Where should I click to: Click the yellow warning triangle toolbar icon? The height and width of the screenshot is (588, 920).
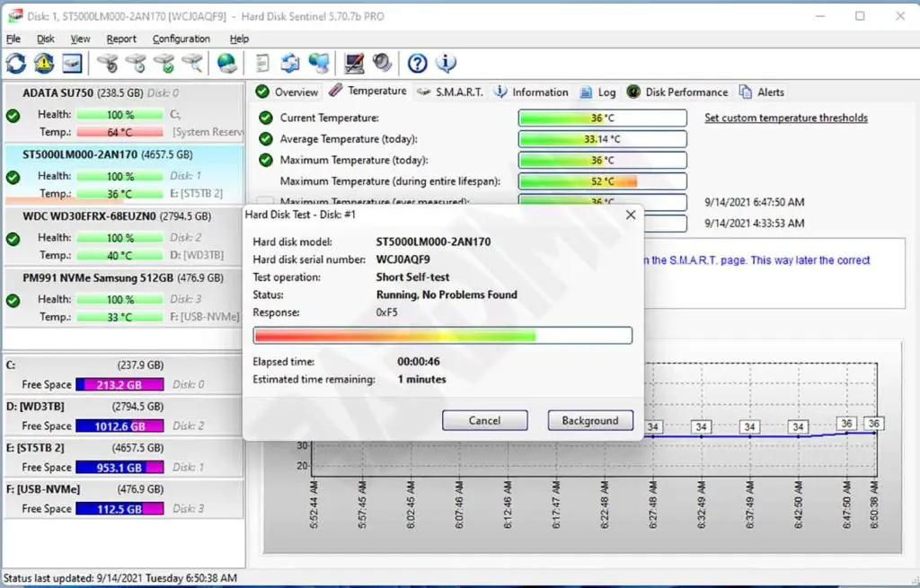pyautogui.click(x=44, y=63)
